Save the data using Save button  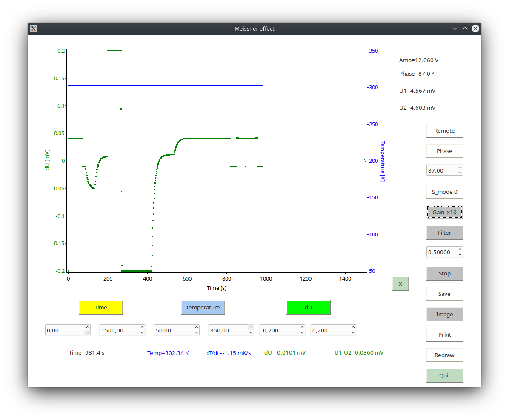click(444, 294)
